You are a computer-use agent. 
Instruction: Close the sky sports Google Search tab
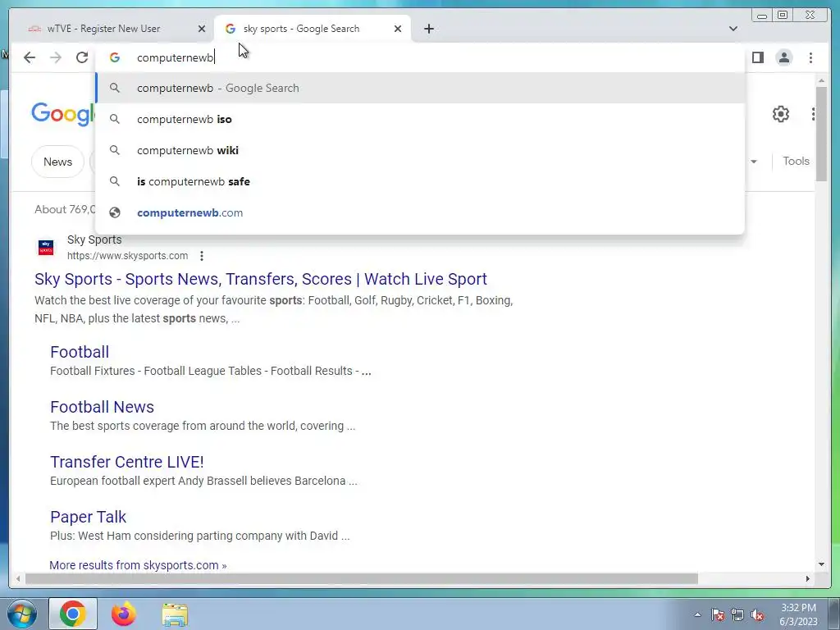(398, 29)
